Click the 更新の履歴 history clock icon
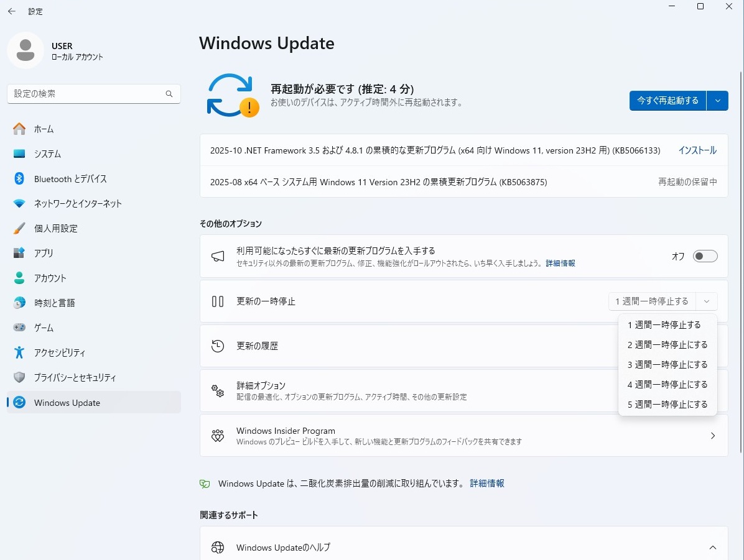744x560 pixels. (218, 346)
